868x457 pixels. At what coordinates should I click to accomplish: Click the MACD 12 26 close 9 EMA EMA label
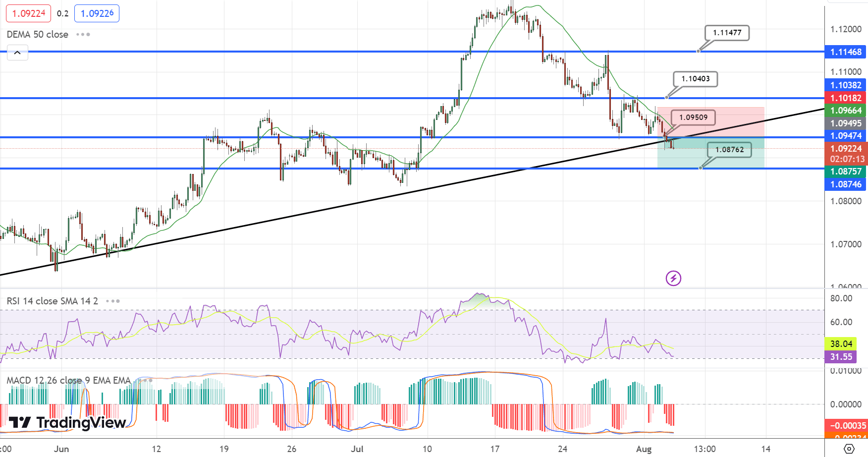point(68,380)
